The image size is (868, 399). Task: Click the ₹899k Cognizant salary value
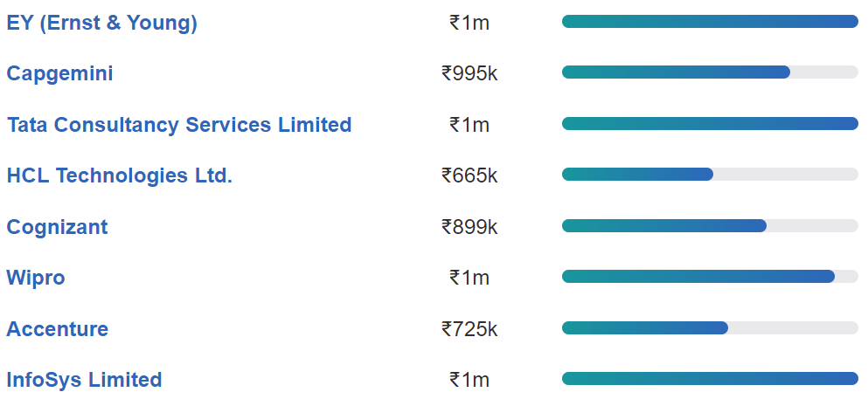click(x=469, y=227)
